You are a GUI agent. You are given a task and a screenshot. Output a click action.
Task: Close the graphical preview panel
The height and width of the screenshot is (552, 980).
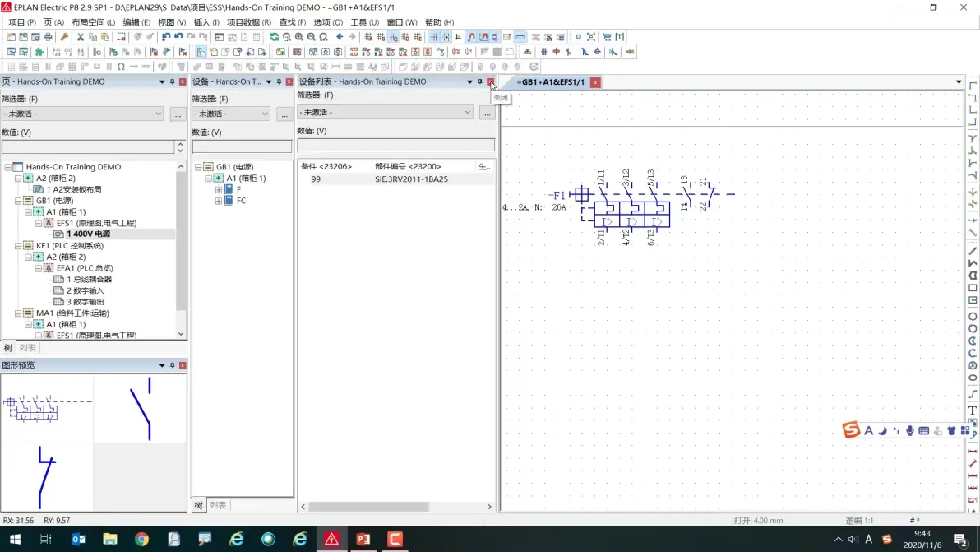(x=183, y=365)
